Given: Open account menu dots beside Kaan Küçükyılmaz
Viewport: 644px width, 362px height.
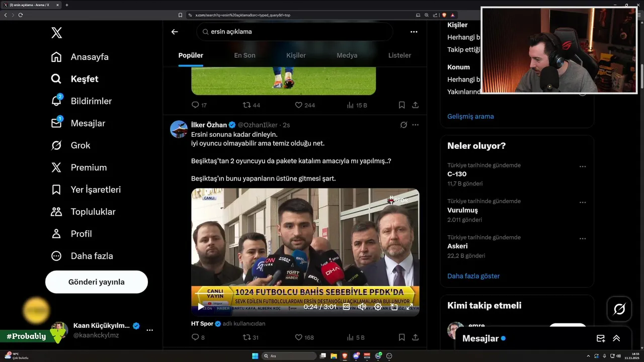Looking at the screenshot, I should (x=149, y=330).
